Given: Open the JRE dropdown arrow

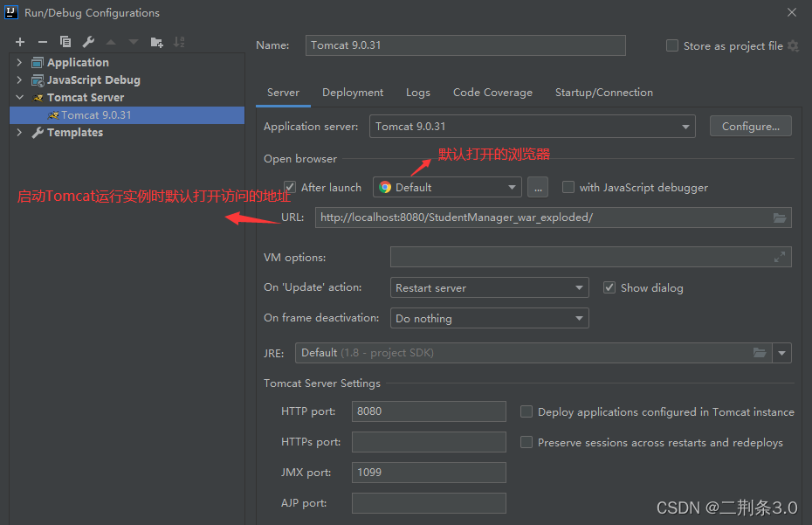Looking at the screenshot, I should 782,353.
